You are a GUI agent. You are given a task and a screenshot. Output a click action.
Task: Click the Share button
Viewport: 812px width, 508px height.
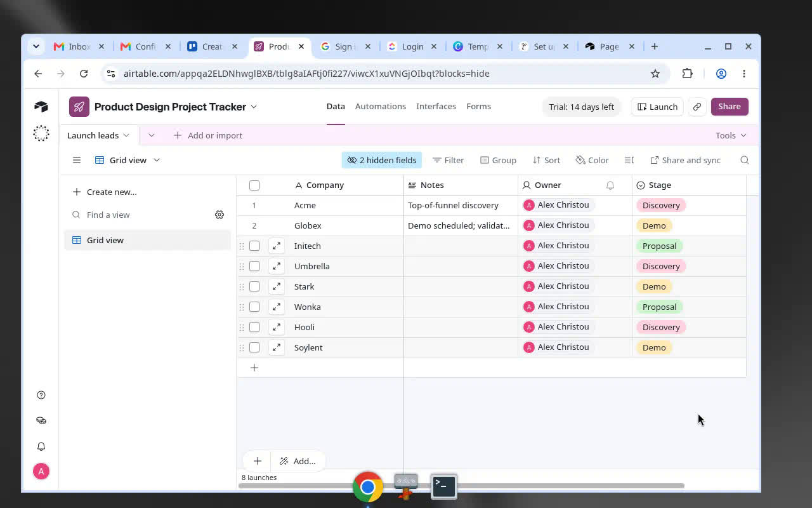730,107
